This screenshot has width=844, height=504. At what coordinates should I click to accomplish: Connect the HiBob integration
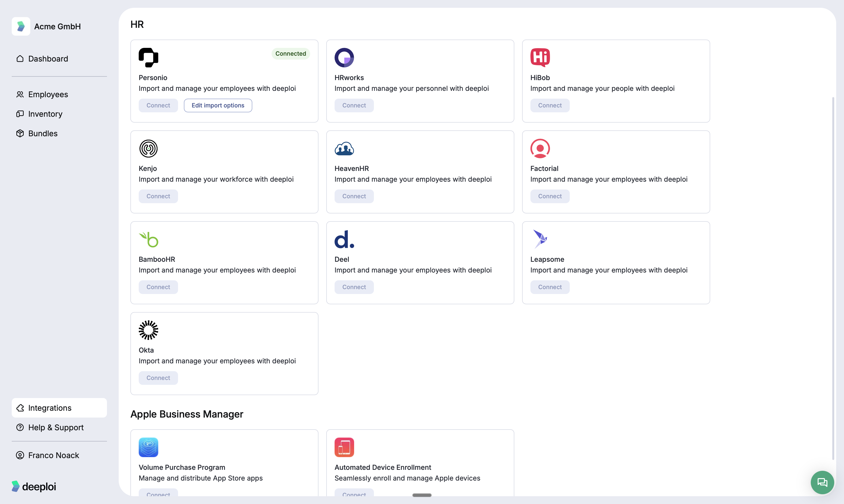coord(550,105)
